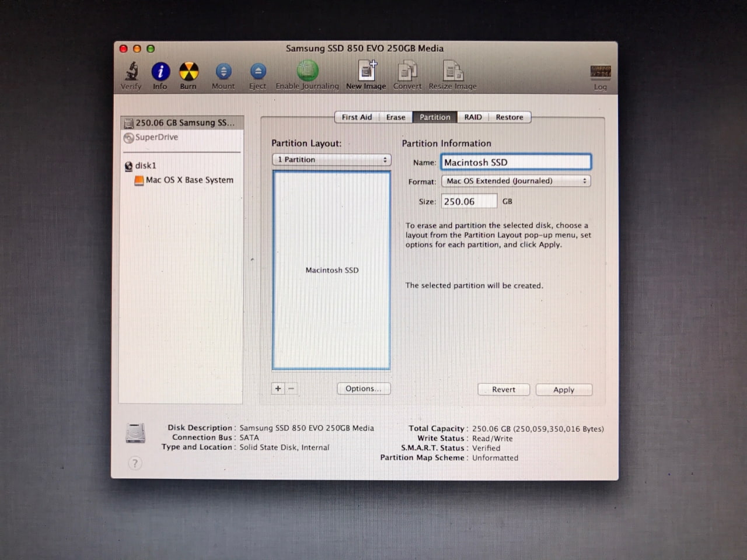Select Mac OS X Base System volume
This screenshot has width=747, height=560.
[x=189, y=180]
